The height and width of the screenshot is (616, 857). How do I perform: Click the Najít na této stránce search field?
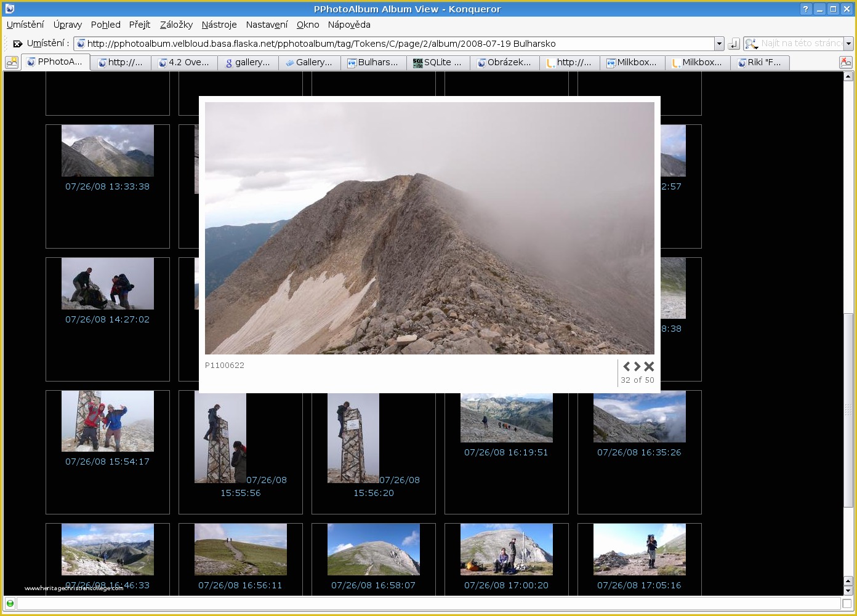[802, 44]
